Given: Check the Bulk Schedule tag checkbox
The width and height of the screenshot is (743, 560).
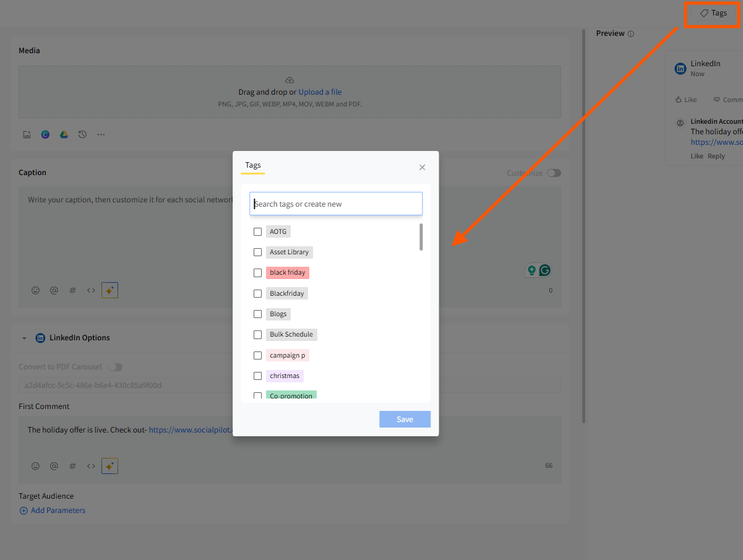Looking at the screenshot, I should point(258,334).
